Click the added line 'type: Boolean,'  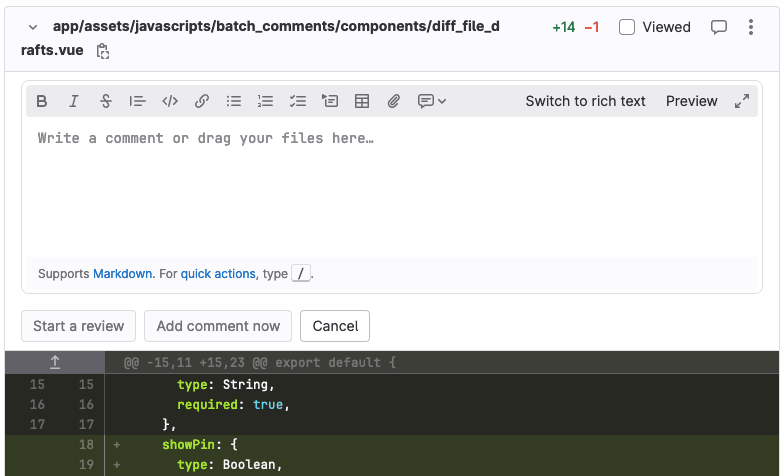coord(230,464)
